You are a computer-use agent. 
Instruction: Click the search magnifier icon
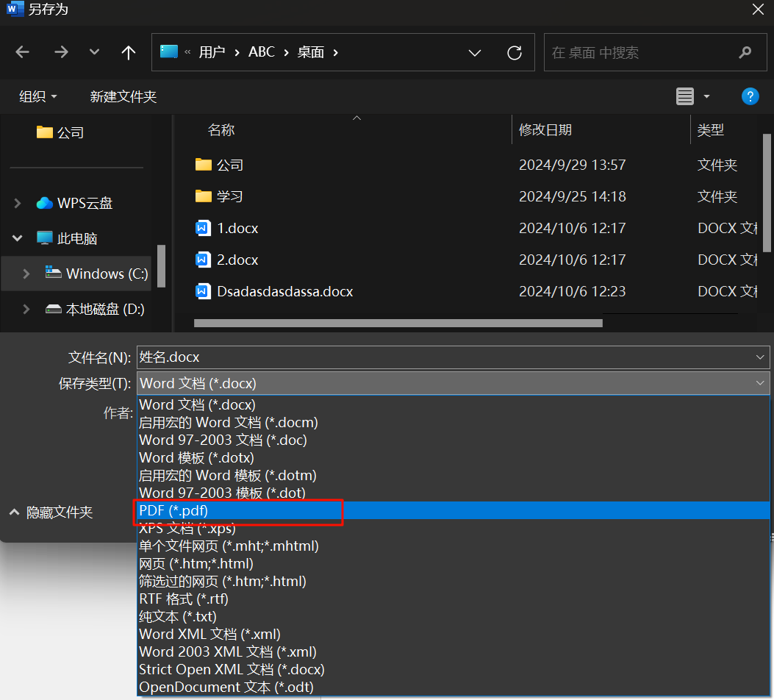click(x=745, y=52)
